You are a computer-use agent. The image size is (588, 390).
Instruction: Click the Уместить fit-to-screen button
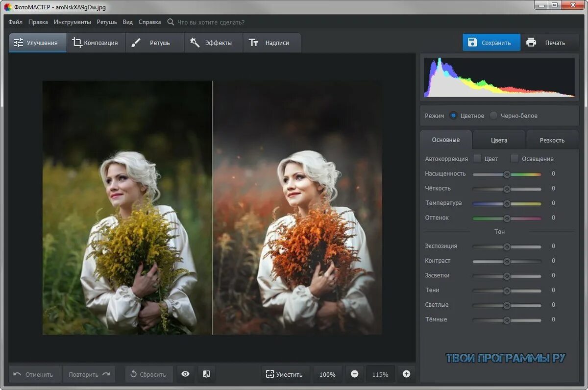pyautogui.click(x=285, y=374)
